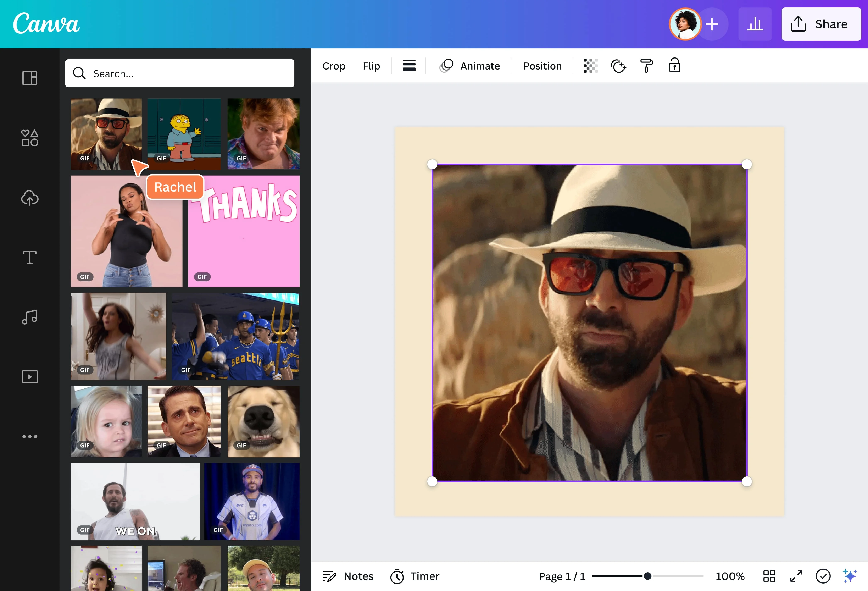
Task: Select the Text tool in sidebar
Action: point(29,257)
